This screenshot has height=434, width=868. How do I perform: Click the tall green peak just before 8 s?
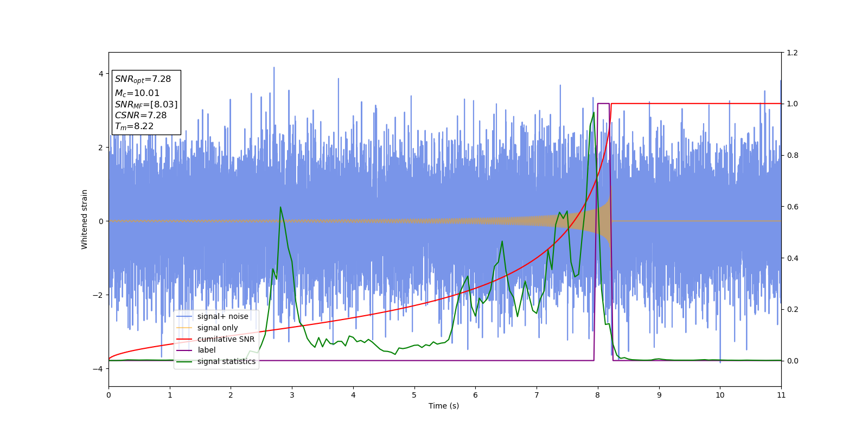(593, 113)
